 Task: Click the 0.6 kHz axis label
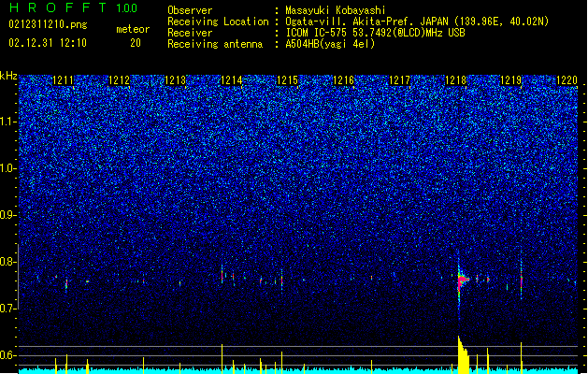pos(8,355)
